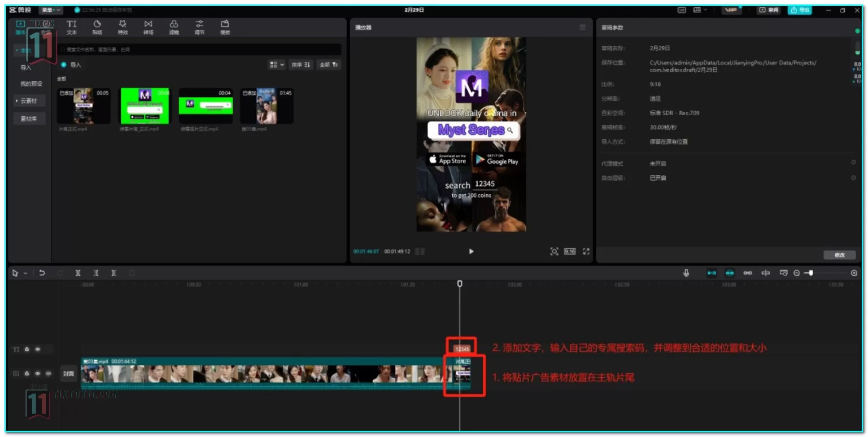Click the 导入 import button with plus icon

pyautogui.click(x=71, y=65)
